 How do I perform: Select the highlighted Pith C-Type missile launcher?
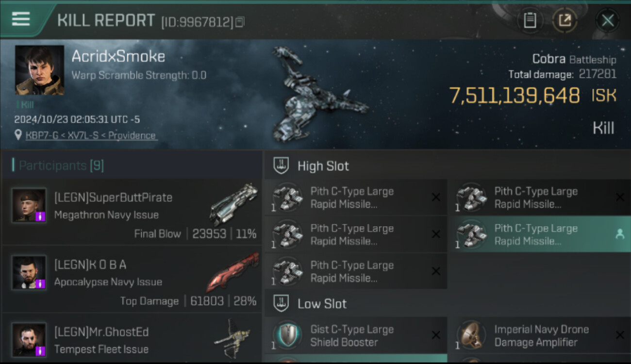tap(539, 234)
